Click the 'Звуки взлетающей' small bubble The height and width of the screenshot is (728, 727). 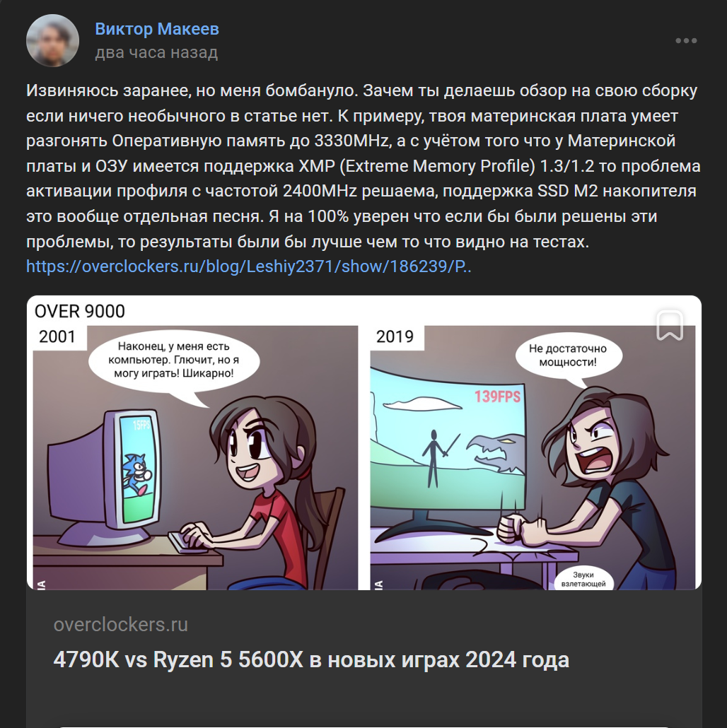(583, 578)
